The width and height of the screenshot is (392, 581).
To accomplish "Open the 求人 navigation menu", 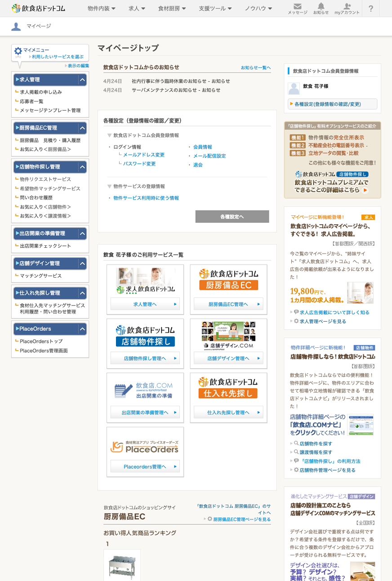I will [x=137, y=9].
